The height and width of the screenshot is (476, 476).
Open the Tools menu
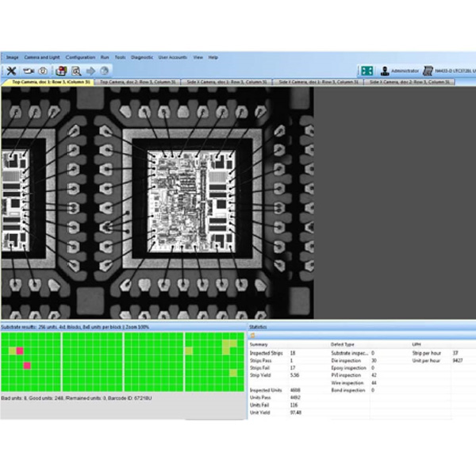coord(120,57)
